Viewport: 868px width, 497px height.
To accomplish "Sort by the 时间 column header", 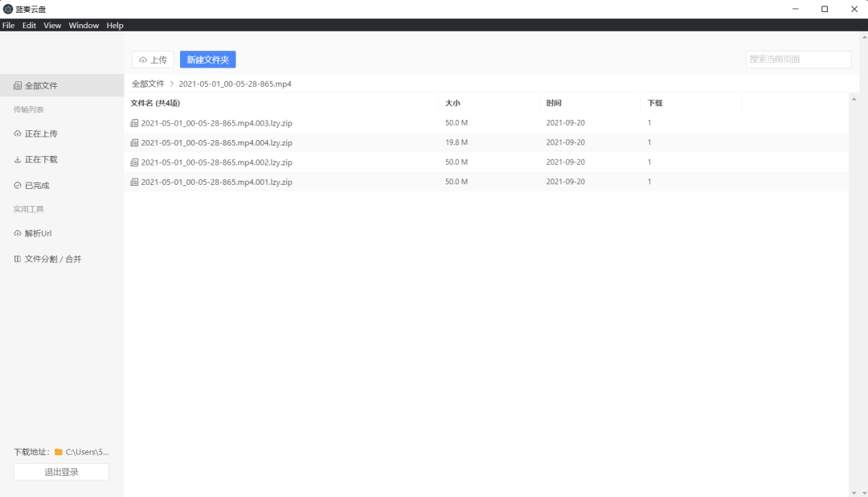I will pos(554,103).
